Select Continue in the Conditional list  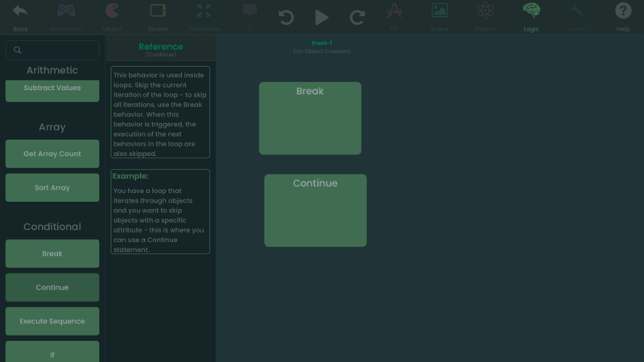coord(52,287)
